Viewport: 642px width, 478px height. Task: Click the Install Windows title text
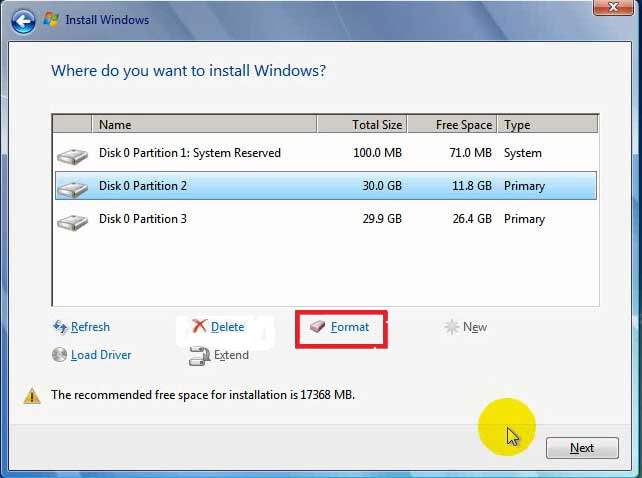(107, 20)
